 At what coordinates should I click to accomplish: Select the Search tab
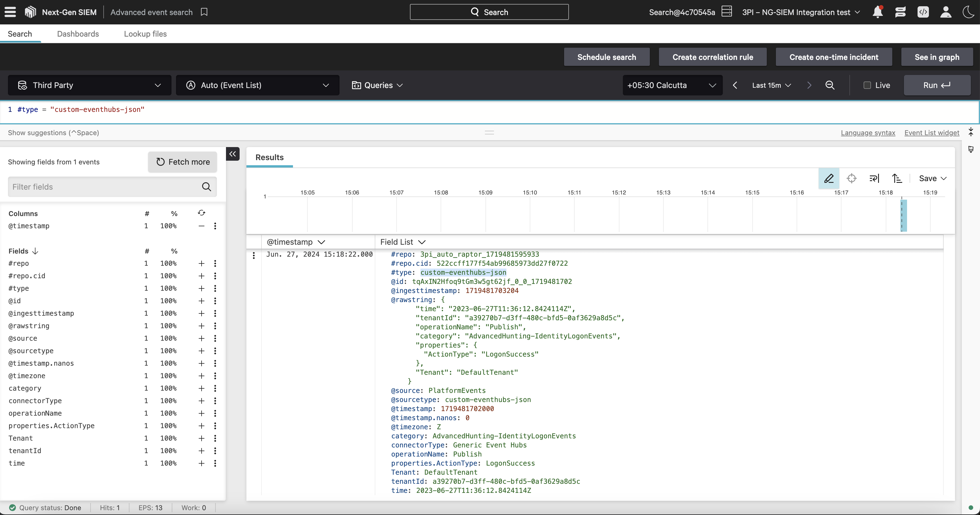[x=19, y=34]
